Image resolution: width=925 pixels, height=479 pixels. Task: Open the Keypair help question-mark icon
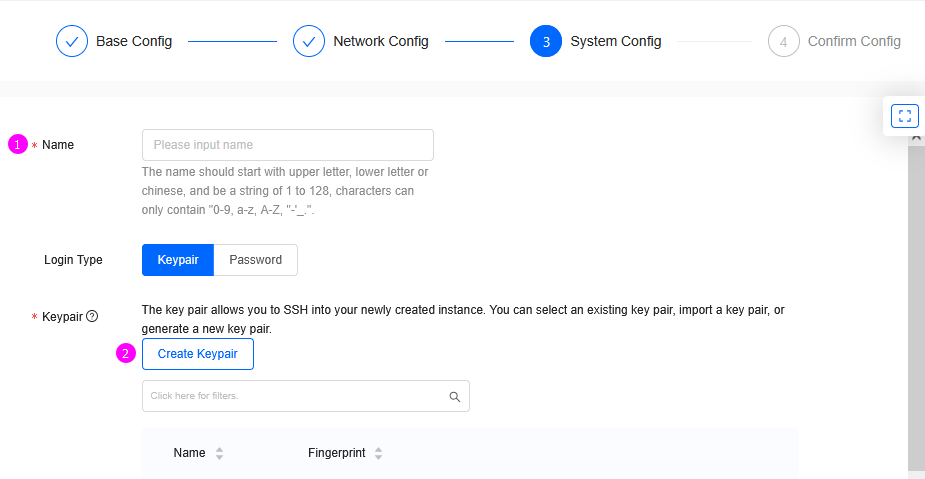tap(92, 316)
